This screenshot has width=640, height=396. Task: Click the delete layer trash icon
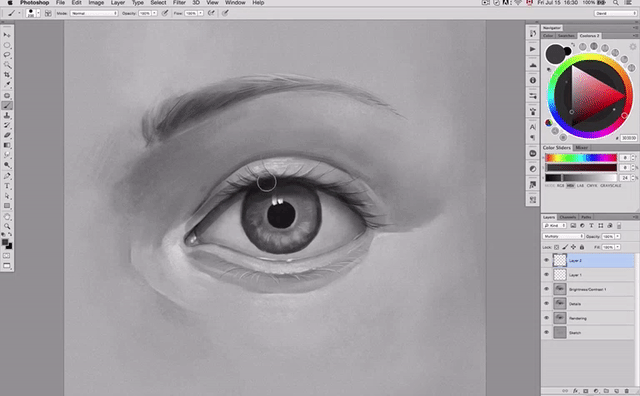coord(627,391)
